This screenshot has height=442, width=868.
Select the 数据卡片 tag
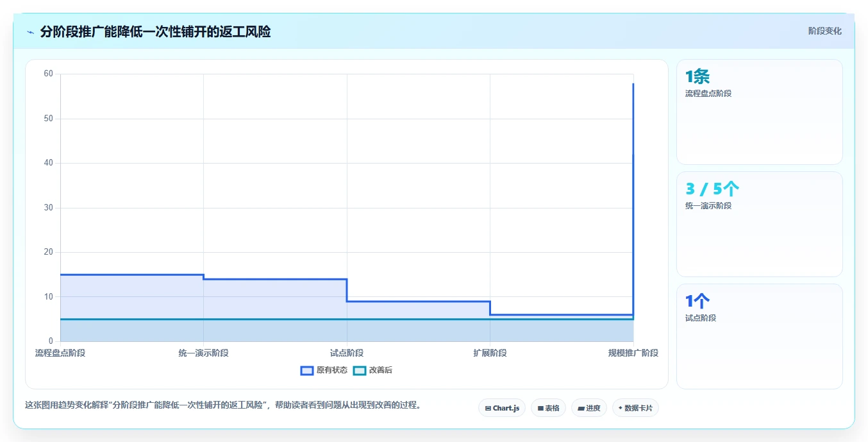[x=635, y=408]
